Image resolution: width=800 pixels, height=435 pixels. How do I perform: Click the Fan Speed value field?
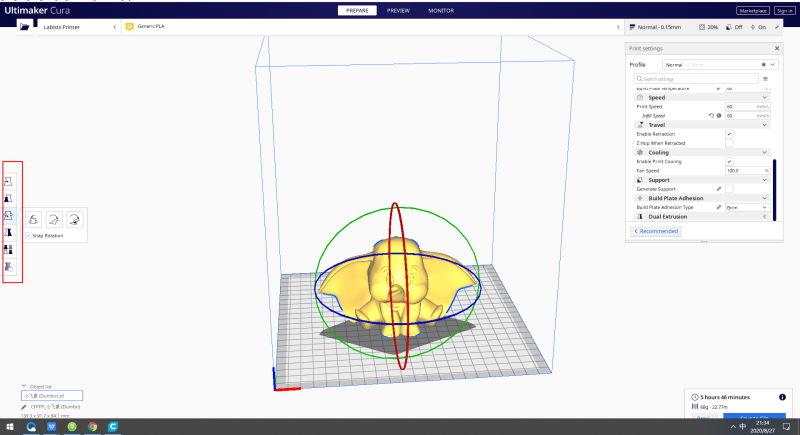(747, 171)
